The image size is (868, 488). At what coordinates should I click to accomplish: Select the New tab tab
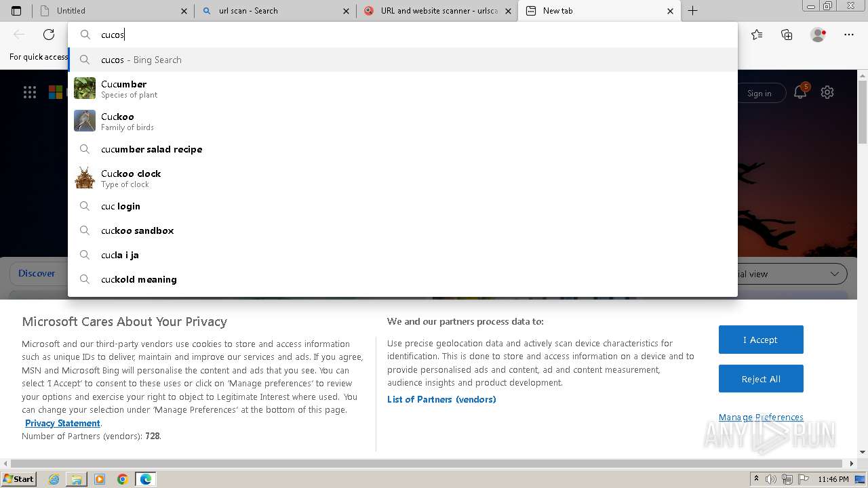pos(599,11)
